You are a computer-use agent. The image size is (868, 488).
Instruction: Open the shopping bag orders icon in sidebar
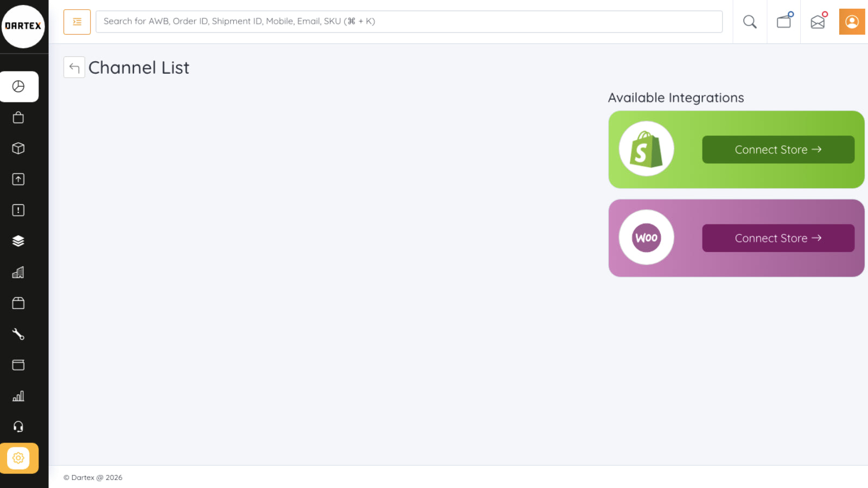(x=18, y=118)
